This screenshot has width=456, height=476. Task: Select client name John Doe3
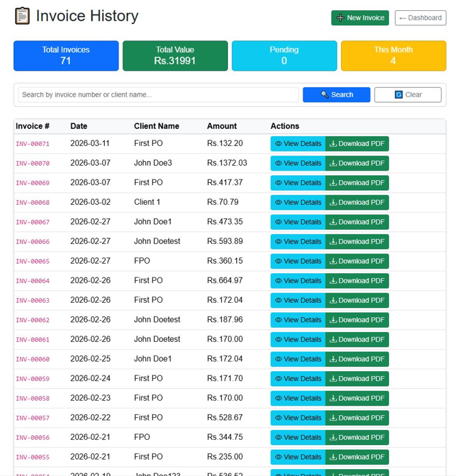click(x=153, y=163)
